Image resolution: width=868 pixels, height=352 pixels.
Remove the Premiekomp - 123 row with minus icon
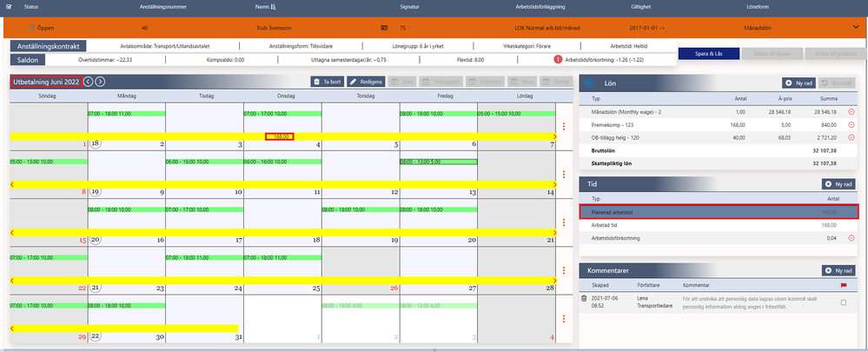click(x=851, y=124)
